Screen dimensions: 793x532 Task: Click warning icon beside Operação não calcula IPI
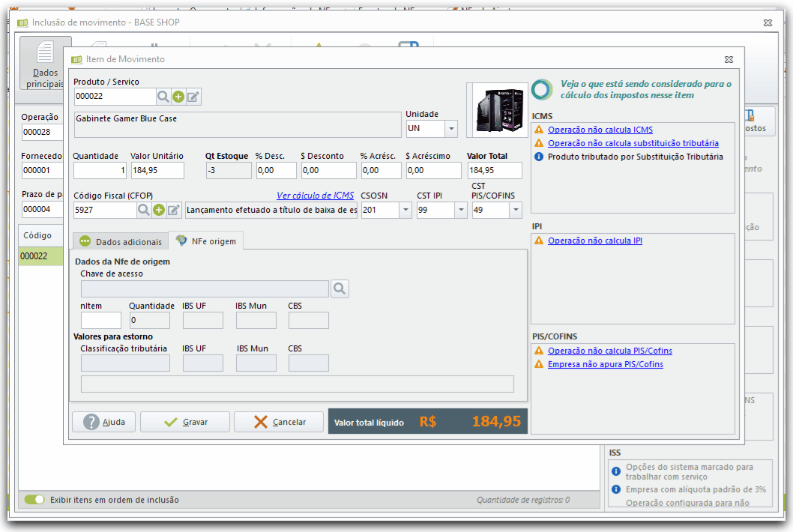coord(539,241)
